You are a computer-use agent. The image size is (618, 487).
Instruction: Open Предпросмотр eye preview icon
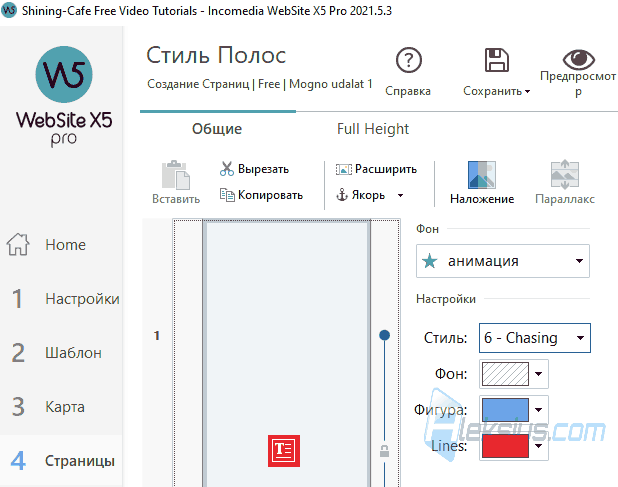coord(578,59)
